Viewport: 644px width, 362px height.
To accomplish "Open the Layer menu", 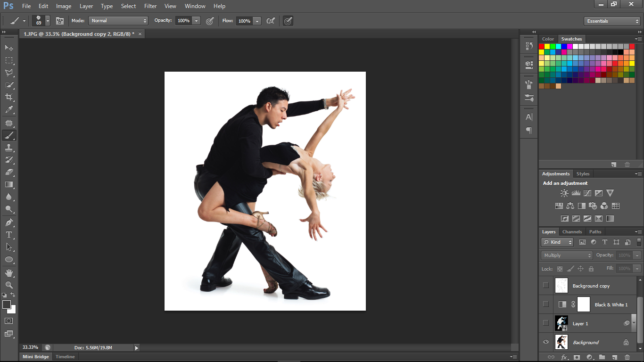I will (86, 6).
